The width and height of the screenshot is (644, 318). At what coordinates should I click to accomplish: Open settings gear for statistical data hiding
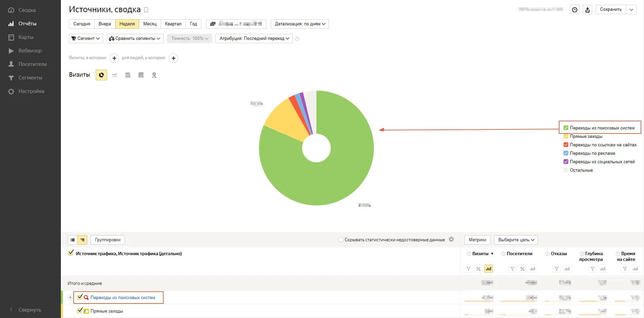coord(451,239)
